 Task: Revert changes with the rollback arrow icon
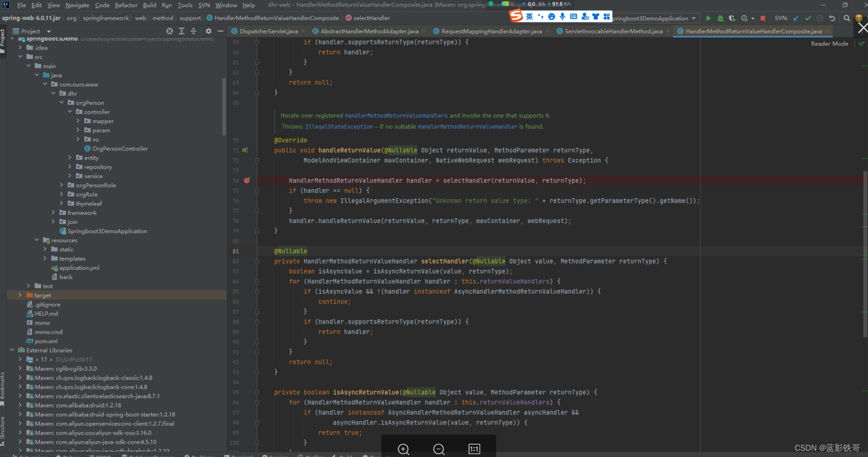[x=832, y=18]
